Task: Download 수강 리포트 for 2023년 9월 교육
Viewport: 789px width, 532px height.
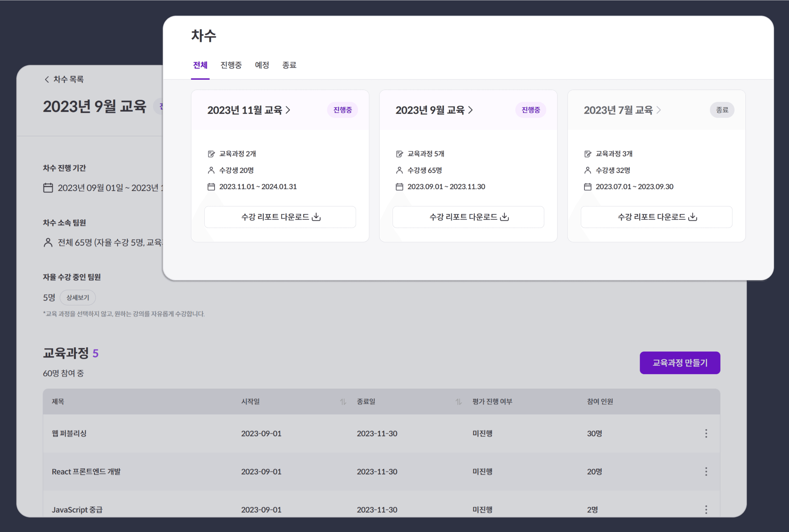Action: point(468,217)
